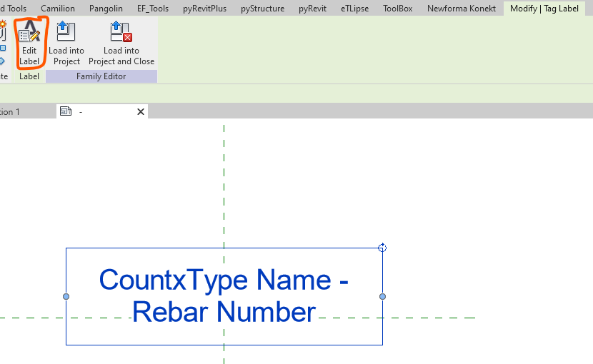Open the pyRevitPlus tab
The width and height of the screenshot is (593, 364).
[x=204, y=9]
